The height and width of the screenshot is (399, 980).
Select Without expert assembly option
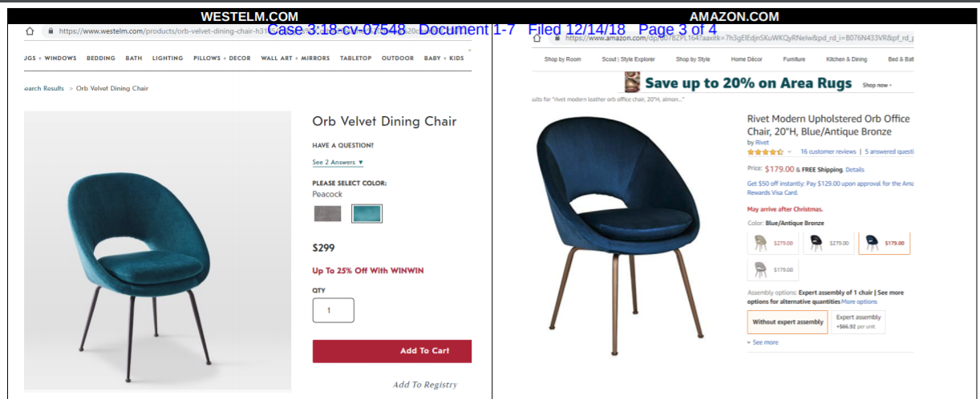tap(788, 322)
